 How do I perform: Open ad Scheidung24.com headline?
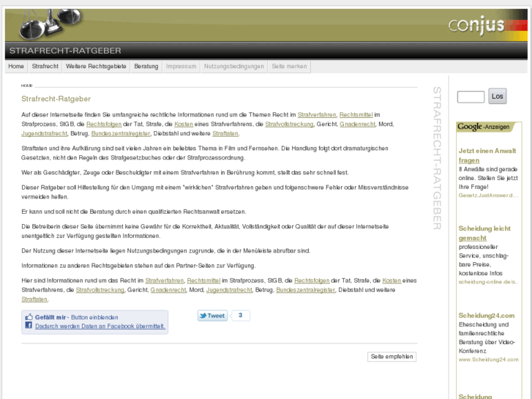487,316
